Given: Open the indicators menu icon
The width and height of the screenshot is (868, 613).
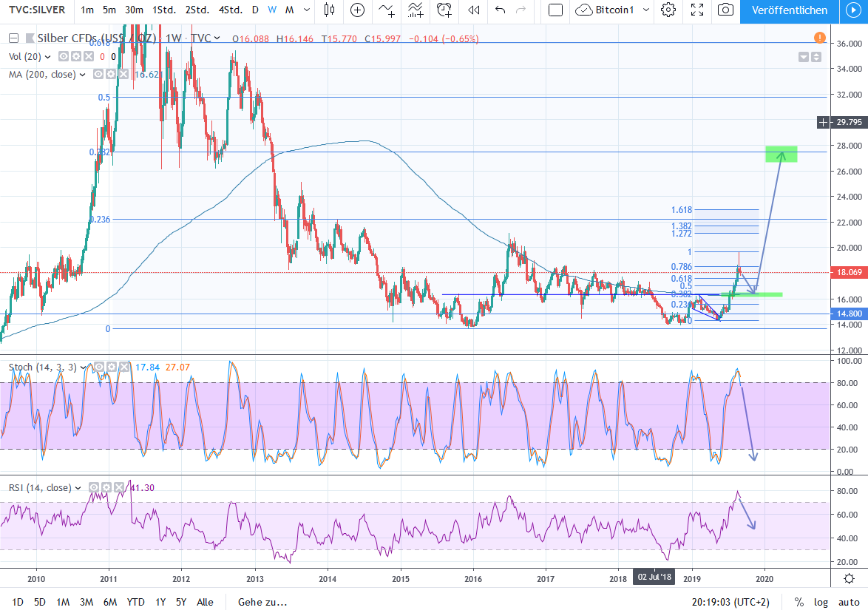Looking at the screenshot, I should (387, 10).
